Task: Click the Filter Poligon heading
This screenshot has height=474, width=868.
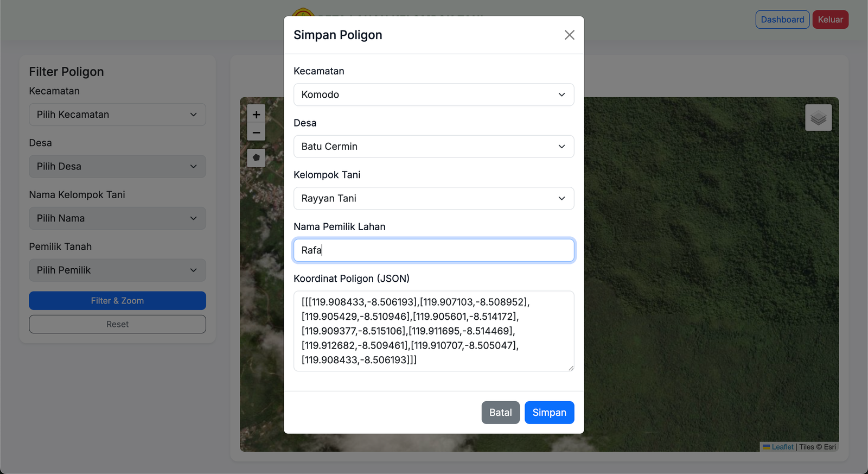Action: tap(66, 72)
